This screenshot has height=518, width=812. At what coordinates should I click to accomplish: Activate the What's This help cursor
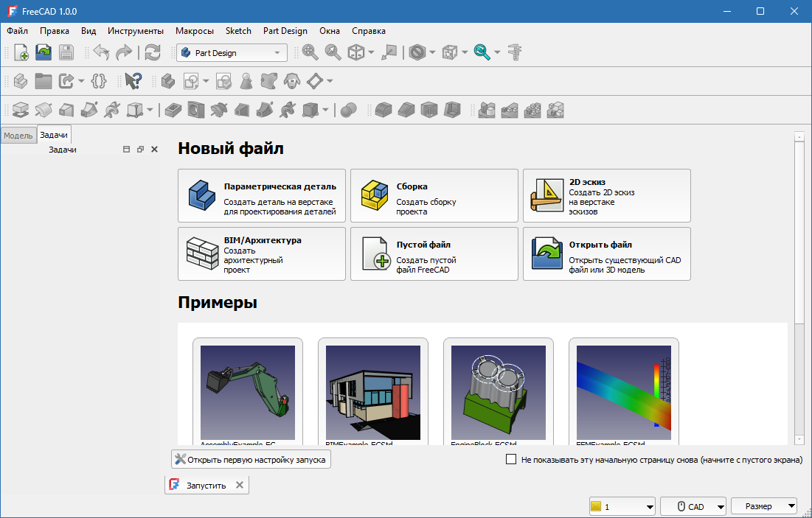click(133, 81)
